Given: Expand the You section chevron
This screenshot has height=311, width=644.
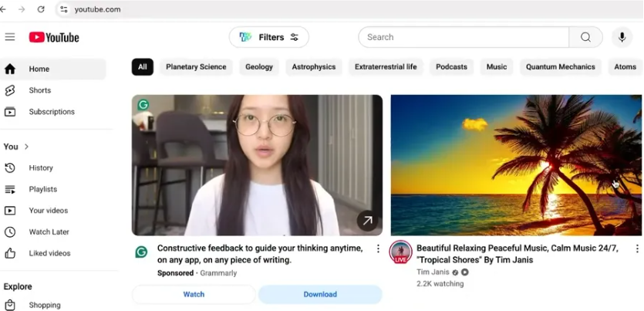Looking at the screenshot, I should pyautogui.click(x=26, y=147).
